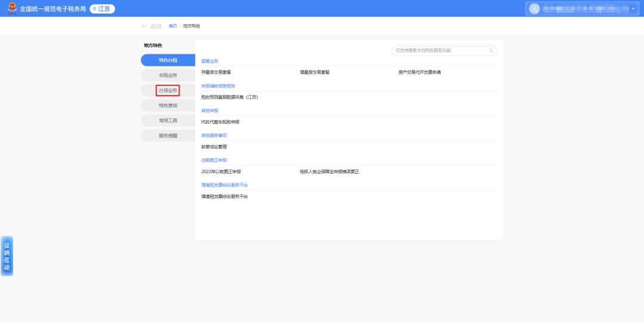Click the magnifier search icon

(x=491, y=51)
